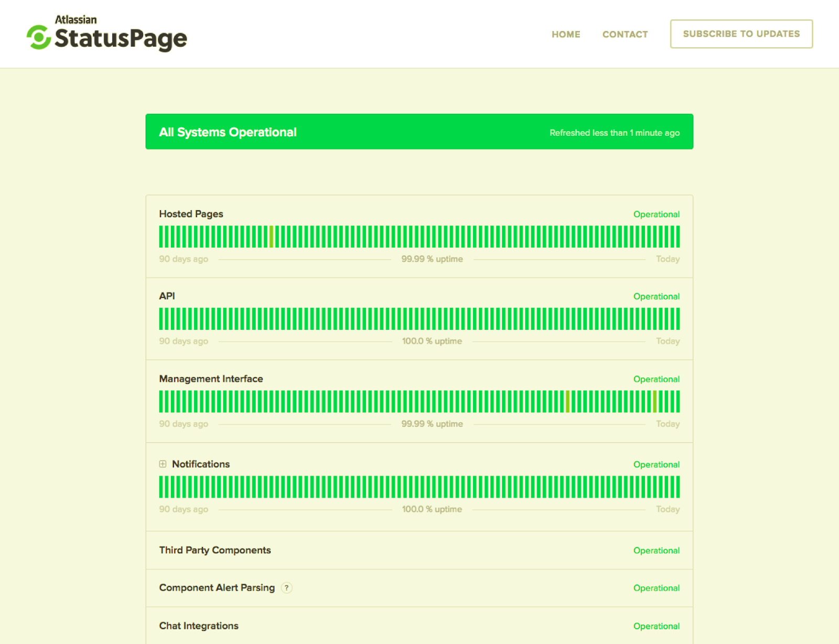The image size is (839, 644).
Task: Click the Third Party Components row label
Action: pyautogui.click(x=215, y=550)
